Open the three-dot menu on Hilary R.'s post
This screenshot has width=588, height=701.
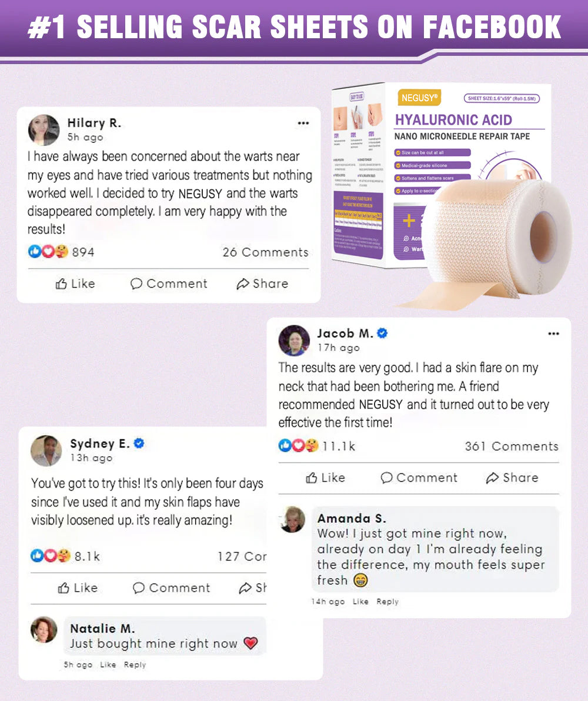[x=303, y=123]
